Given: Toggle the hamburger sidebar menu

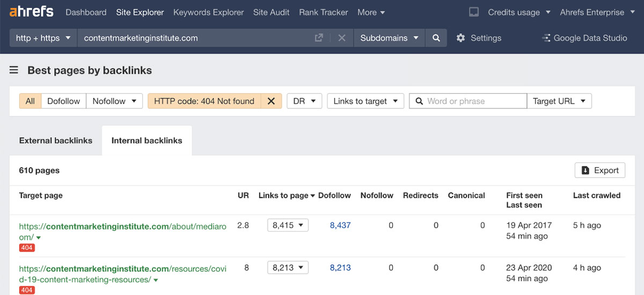Looking at the screenshot, I should point(14,70).
